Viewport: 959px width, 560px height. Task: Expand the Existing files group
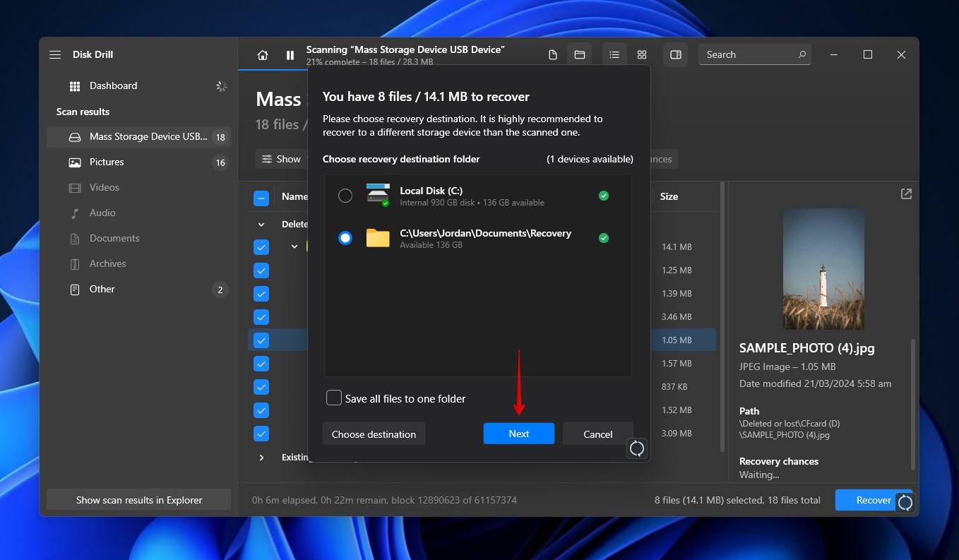(x=261, y=458)
